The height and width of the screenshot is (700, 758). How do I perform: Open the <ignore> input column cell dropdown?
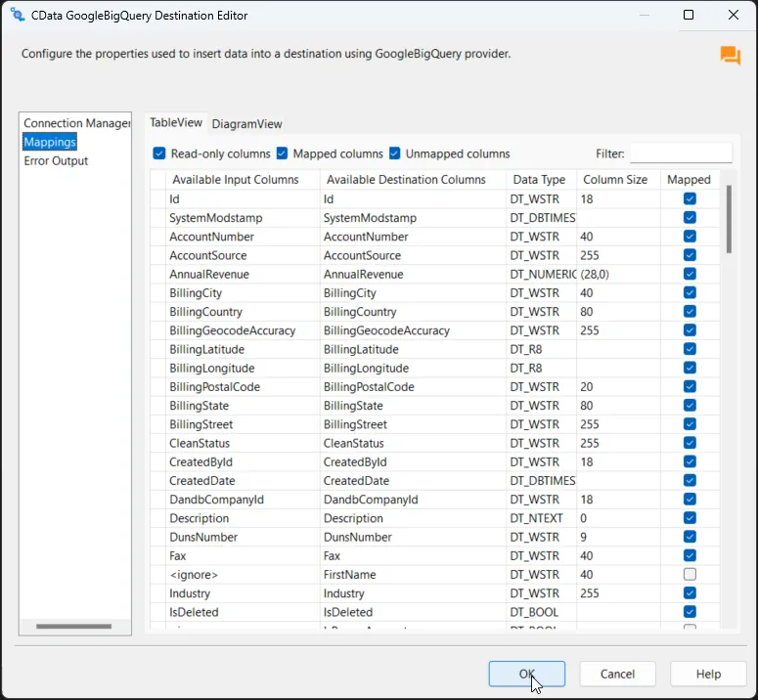pos(243,575)
